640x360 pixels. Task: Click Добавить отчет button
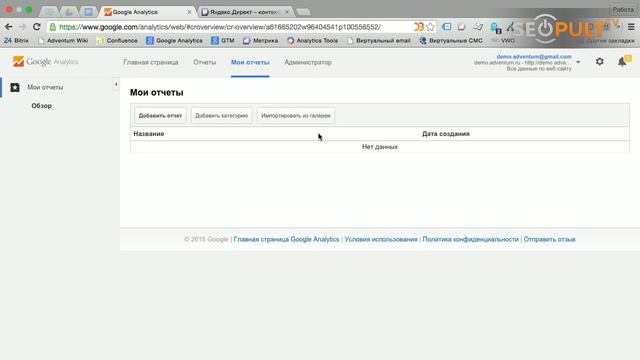[160, 116]
